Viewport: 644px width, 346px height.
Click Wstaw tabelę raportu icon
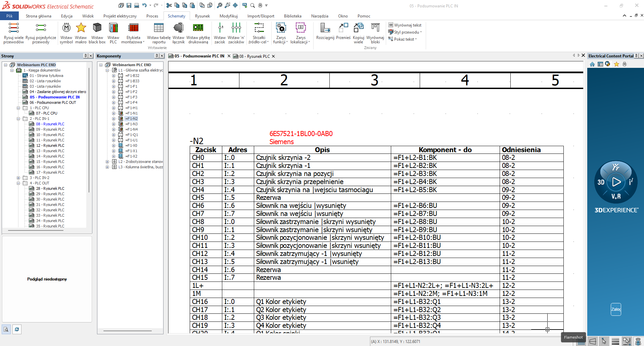pos(158,28)
